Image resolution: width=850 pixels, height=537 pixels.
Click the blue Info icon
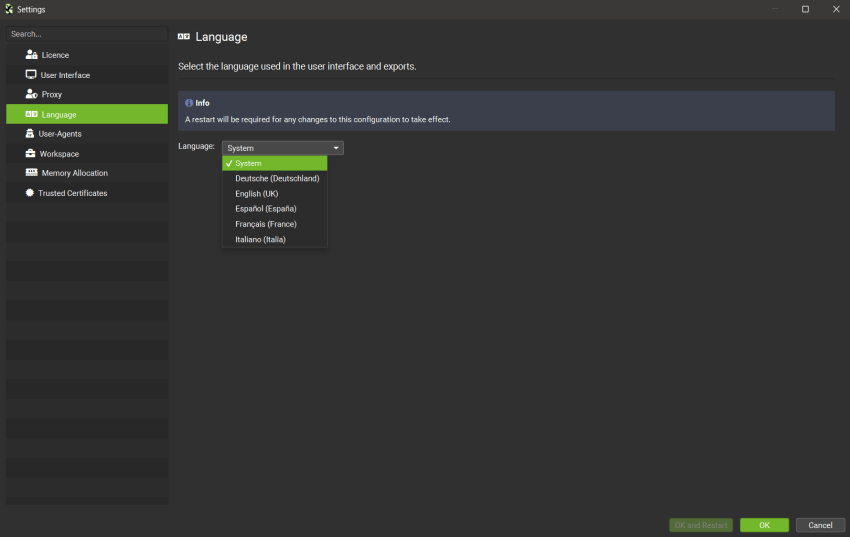pyautogui.click(x=189, y=103)
